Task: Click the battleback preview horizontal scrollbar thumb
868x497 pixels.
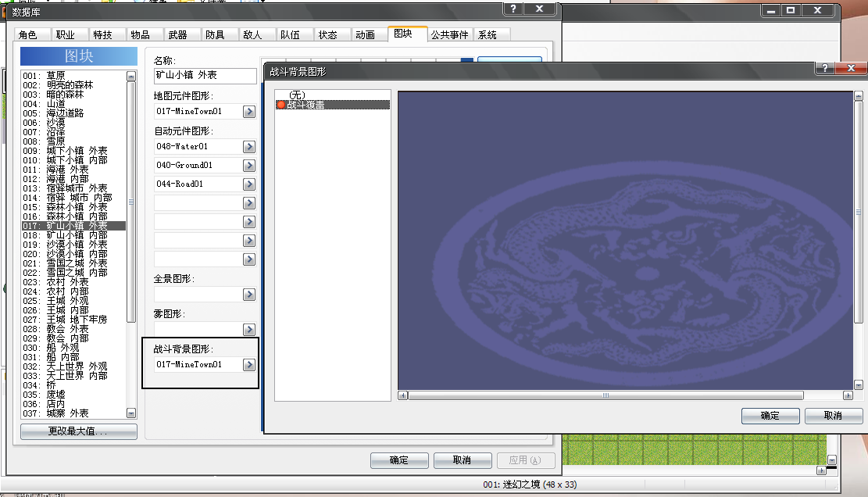Action: click(606, 395)
